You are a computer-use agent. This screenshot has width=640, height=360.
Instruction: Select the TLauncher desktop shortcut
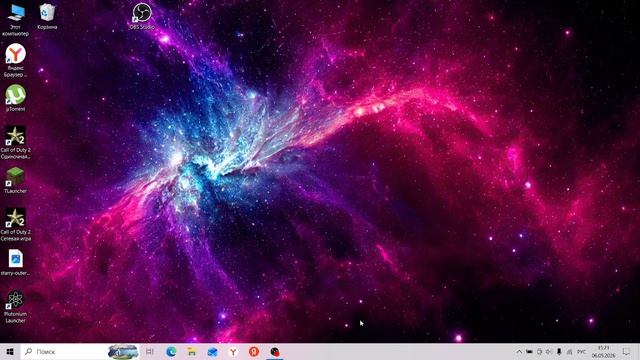(16, 180)
